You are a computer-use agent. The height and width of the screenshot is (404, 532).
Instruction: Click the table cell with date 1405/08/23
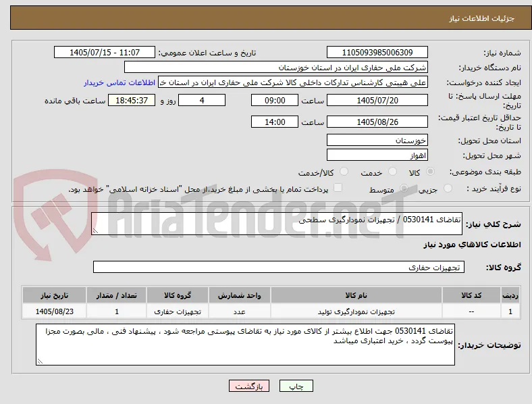tap(54, 311)
